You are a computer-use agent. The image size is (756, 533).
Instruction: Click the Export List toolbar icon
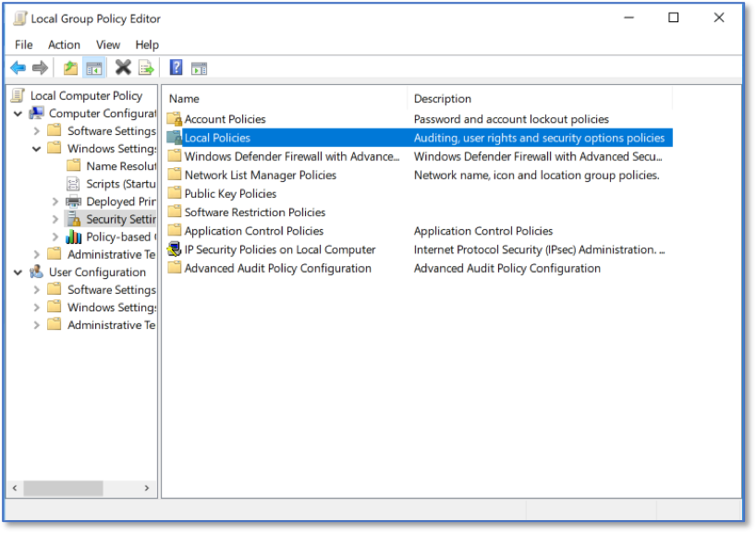(146, 68)
